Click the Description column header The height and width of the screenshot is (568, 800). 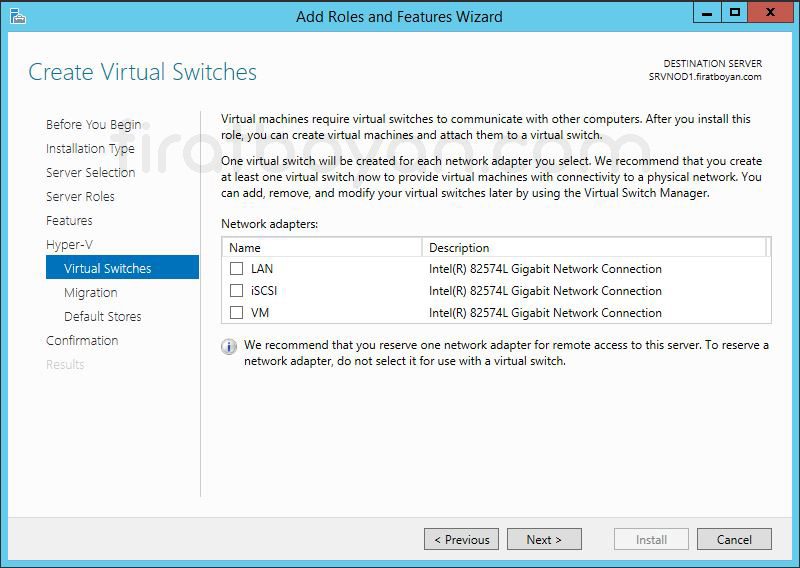pos(594,248)
